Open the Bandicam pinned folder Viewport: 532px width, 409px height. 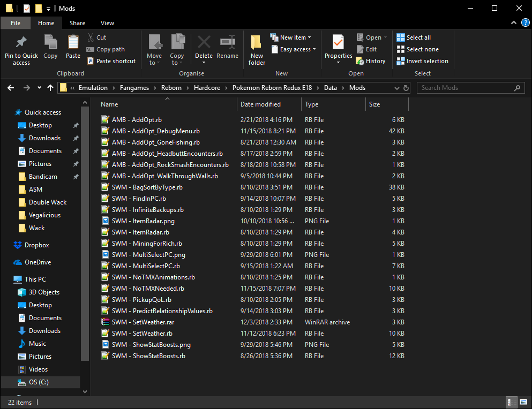coord(38,177)
